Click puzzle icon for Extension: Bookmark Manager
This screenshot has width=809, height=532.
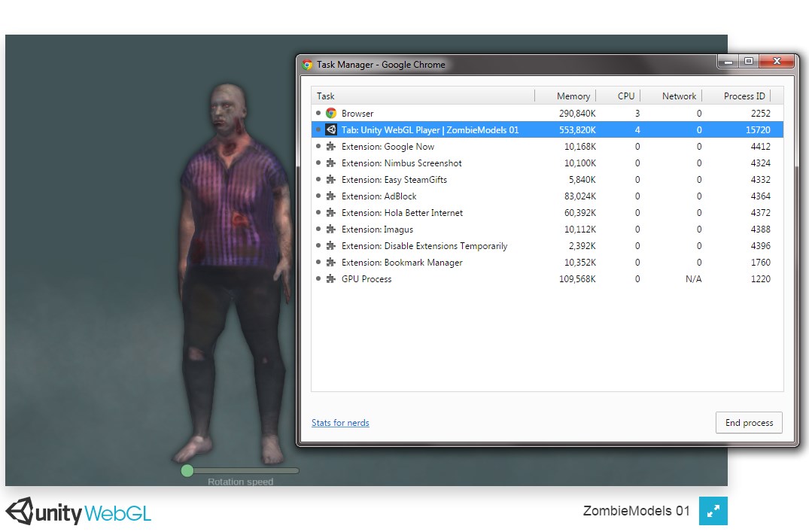(331, 262)
